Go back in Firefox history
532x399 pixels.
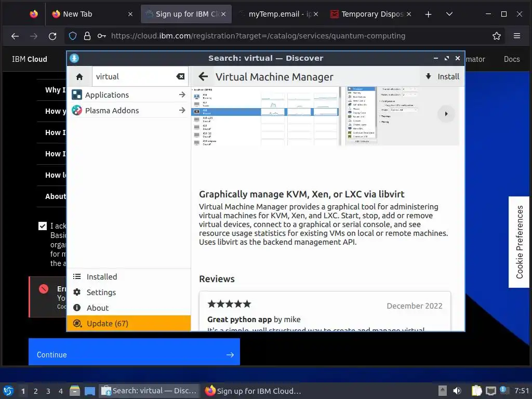15,36
